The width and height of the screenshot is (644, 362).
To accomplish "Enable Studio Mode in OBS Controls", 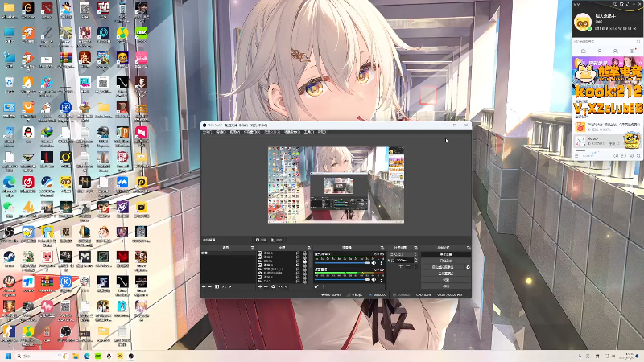I will pyautogui.click(x=446, y=274).
